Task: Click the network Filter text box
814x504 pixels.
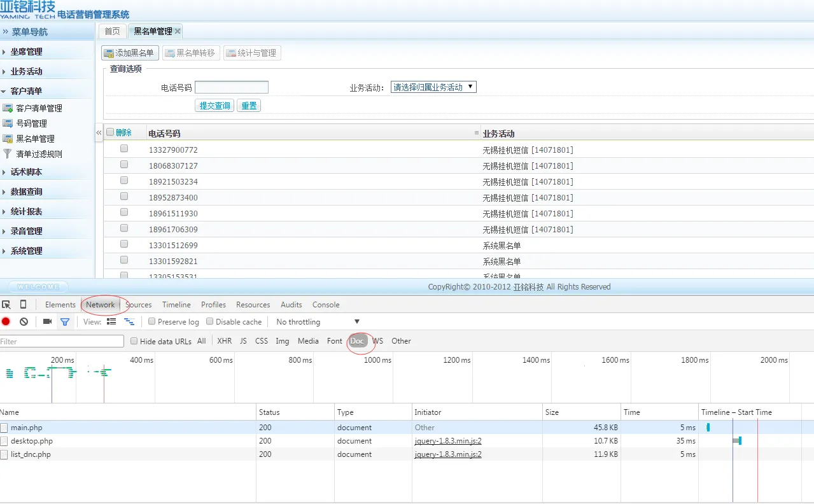Action: point(62,342)
